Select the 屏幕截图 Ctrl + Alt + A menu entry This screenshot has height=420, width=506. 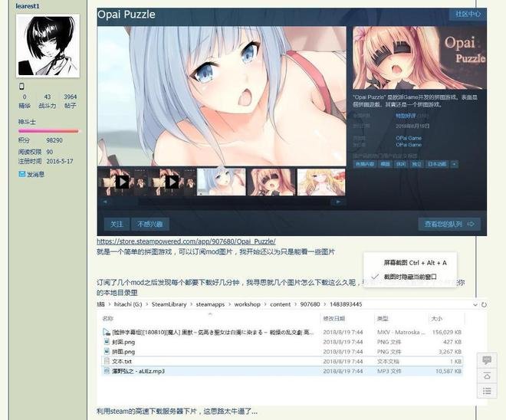tap(415, 262)
